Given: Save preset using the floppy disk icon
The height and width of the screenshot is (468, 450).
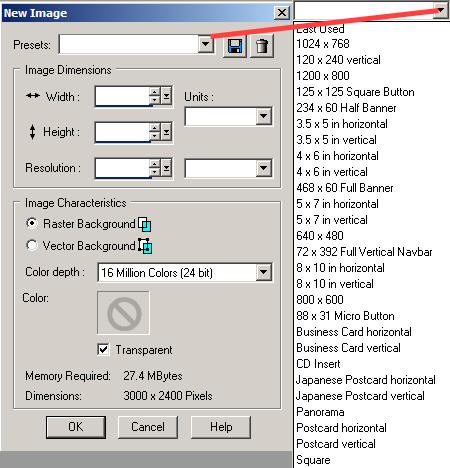Looking at the screenshot, I should coord(235,46).
